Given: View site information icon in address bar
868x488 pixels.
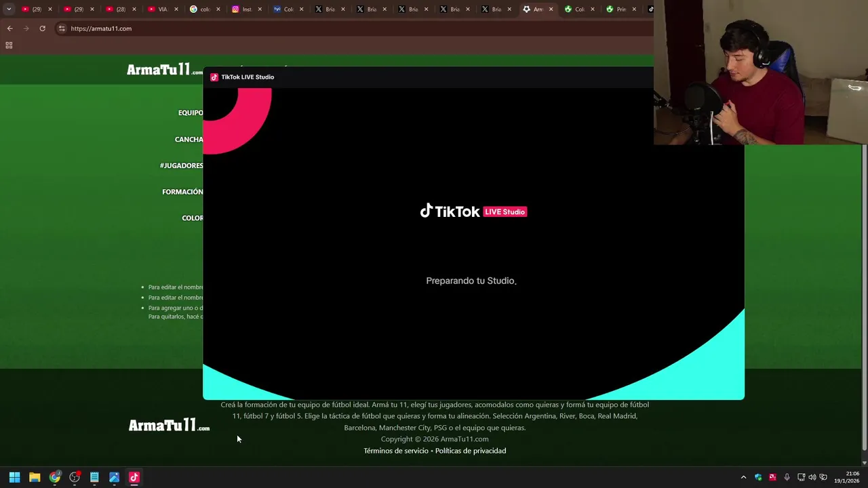Looking at the screenshot, I should click(x=62, y=28).
